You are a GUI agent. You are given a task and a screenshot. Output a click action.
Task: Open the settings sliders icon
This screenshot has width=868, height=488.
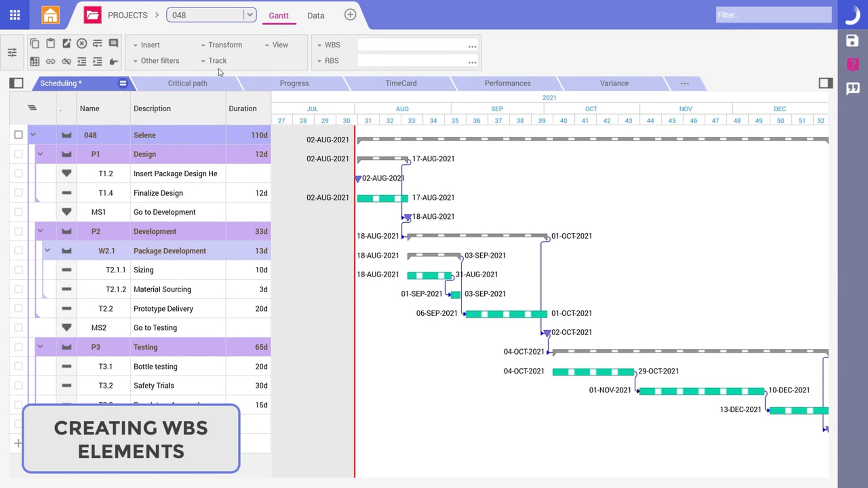(12, 52)
